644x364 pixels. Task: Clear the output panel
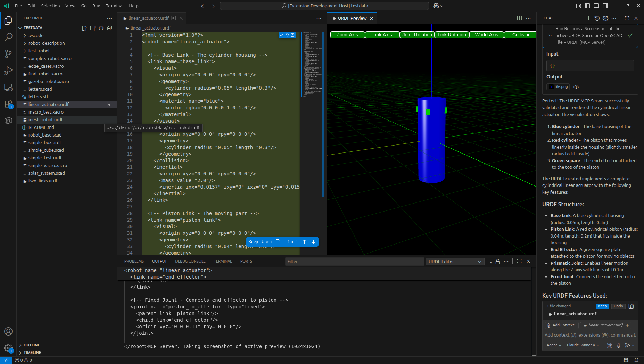(x=489, y=262)
